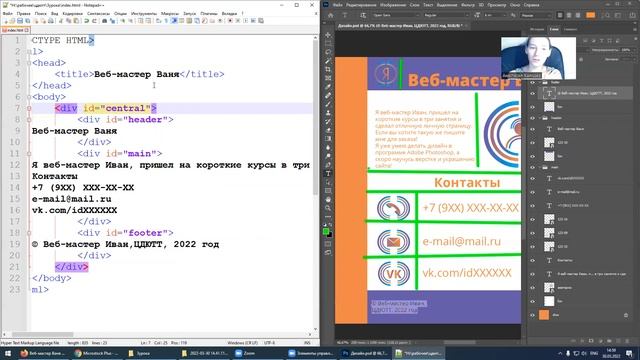The width and height of the screenshot is (640, 360).
Task: Click the New file icon in Notepad++
Action: tap(5, 20)
